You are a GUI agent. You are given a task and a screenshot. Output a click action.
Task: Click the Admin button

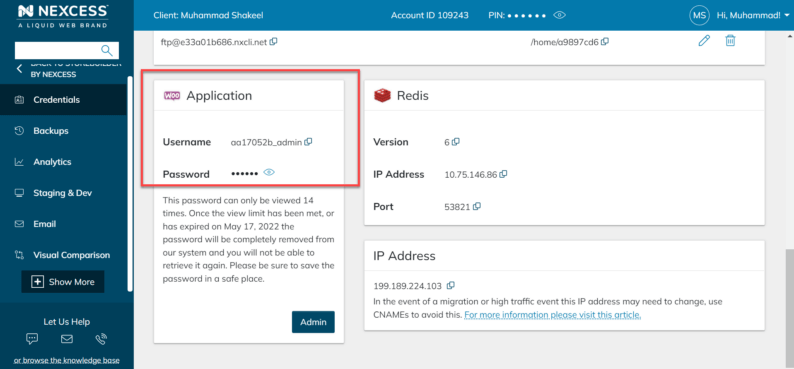click(x=313, y=322)
